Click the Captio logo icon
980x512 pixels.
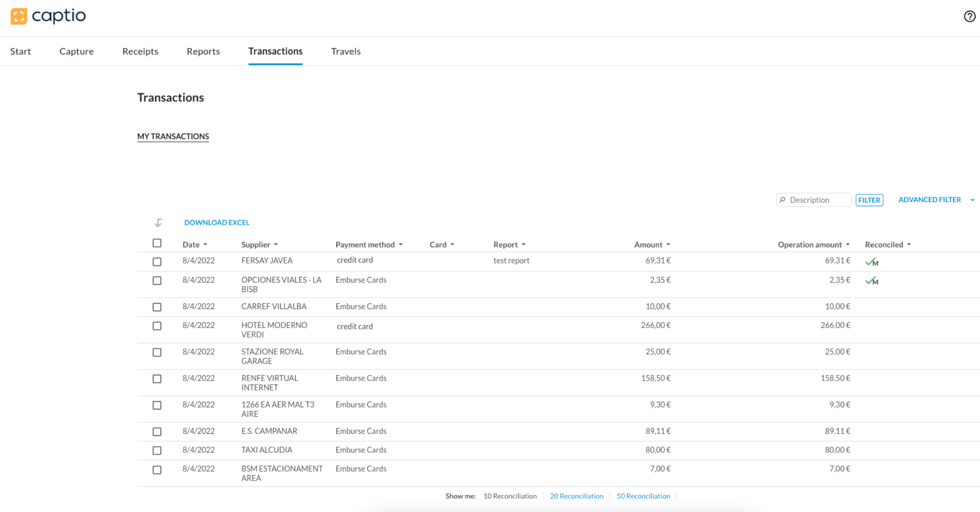[18, 16]
